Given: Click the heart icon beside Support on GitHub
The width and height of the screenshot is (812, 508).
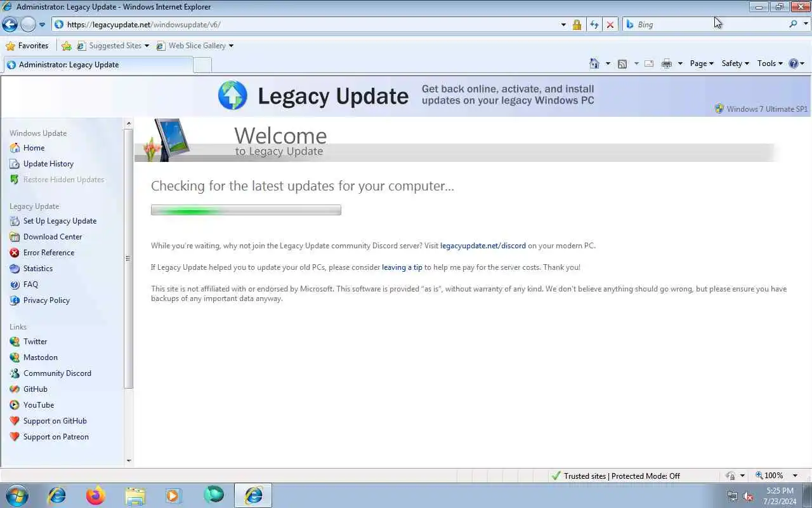Looking at the screenshot, I should (x=15, y=421).
